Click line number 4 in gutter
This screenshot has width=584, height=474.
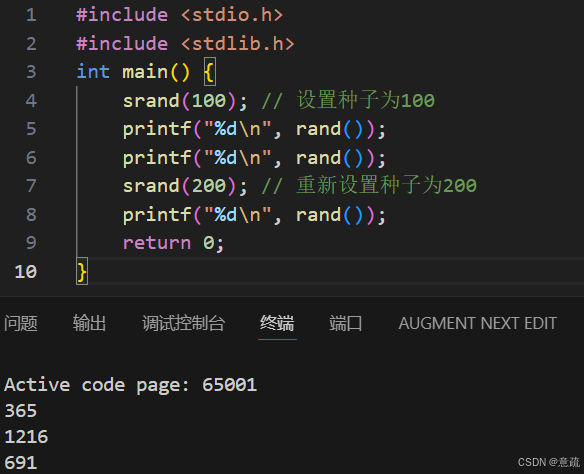tap(31, 101)
